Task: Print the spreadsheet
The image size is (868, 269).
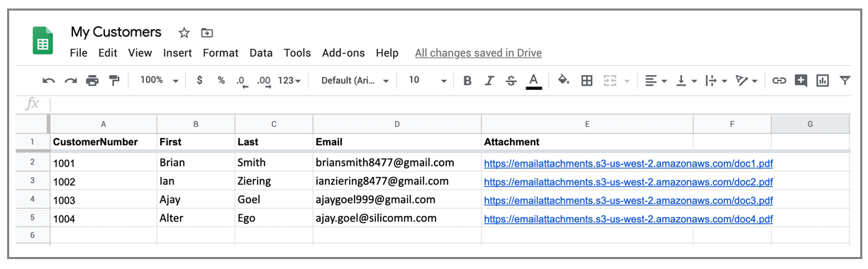Action: coord(92,81)
